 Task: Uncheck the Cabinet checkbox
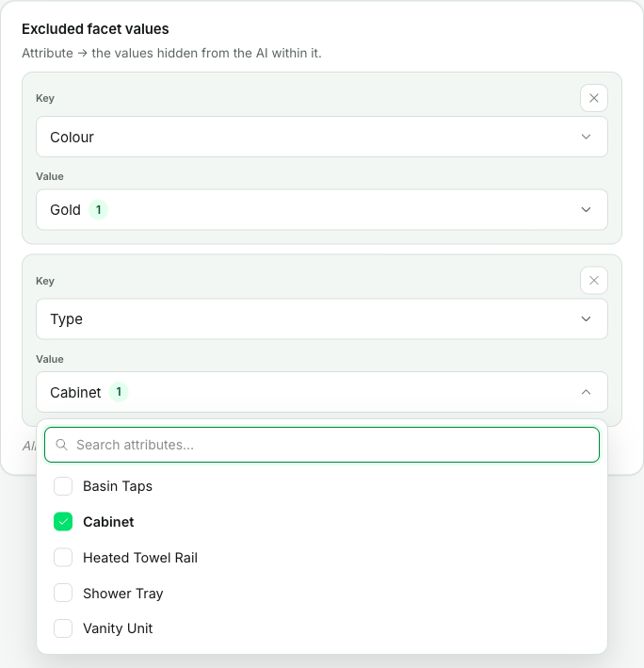63,522
